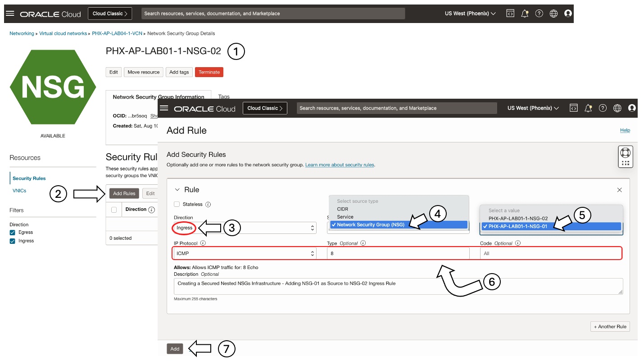Click Oracle Cloud logo in Add Rule window
Viewport: 644px width, 361px height.
204,109
